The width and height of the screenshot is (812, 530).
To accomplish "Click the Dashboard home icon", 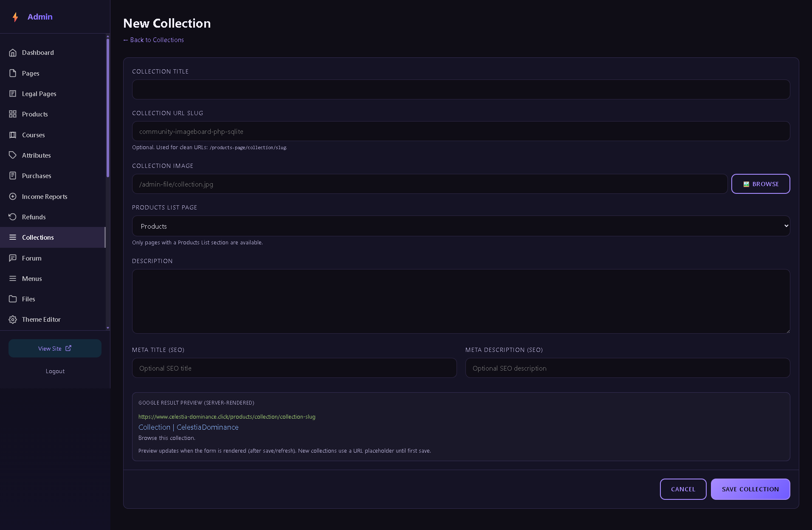I will click(x=13, y=53).
